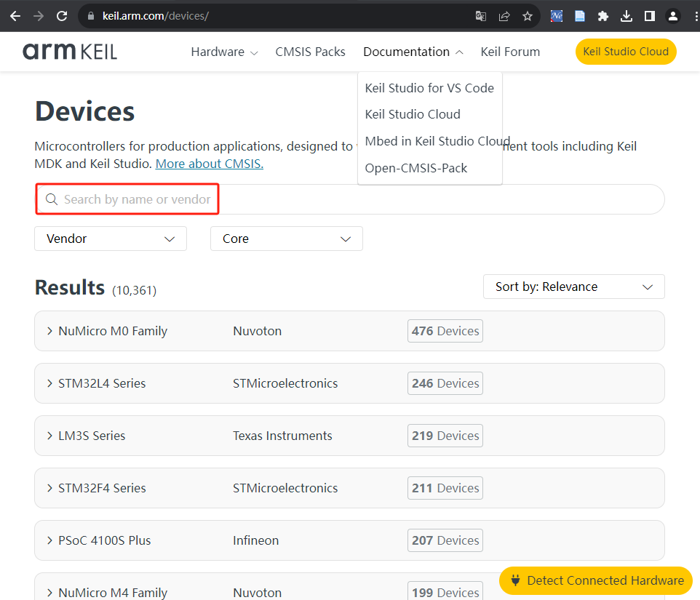This screenshot has height=600, width=700.
Task: Click the Devices page heading
Action: (85, 111)
